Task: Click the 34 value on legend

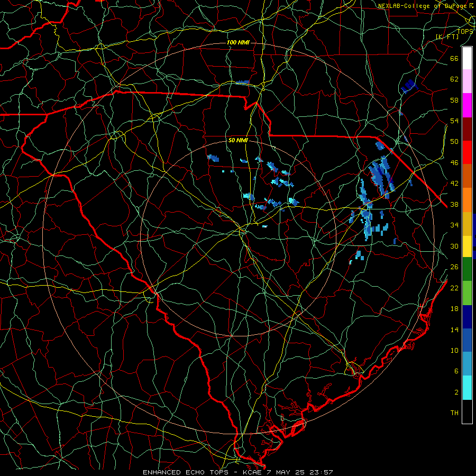Action: pos(454,225)
